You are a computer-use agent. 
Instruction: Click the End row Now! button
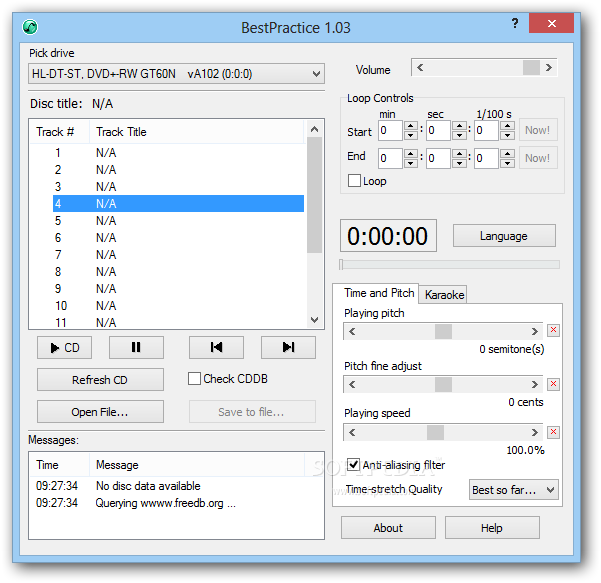[x=538, y=158]
